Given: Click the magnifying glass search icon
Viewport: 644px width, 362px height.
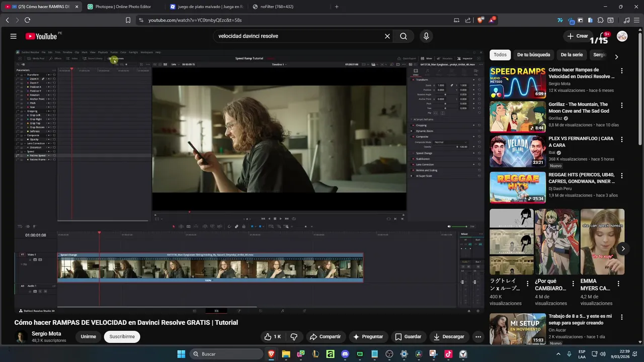Looking at the screenshot, I should pos(404,36).
